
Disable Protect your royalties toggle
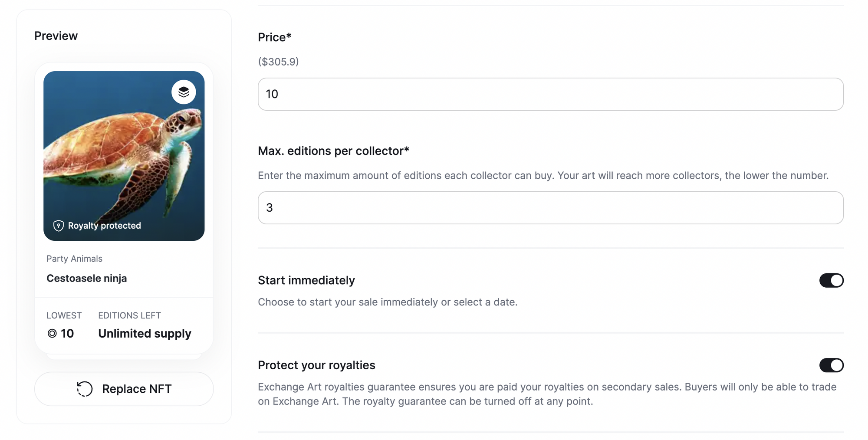[831, 365]
